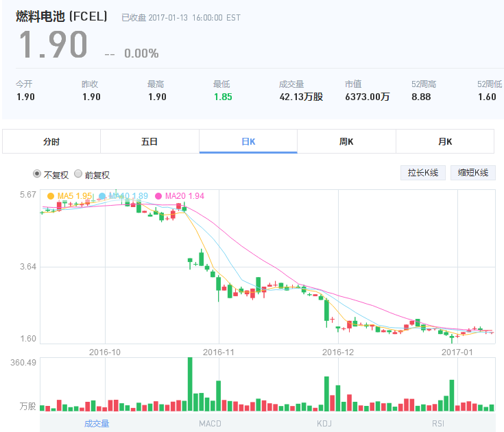Click the orange MA5 legend dot
The height and width of the screenshot is (432, 504).
(50, 196)
